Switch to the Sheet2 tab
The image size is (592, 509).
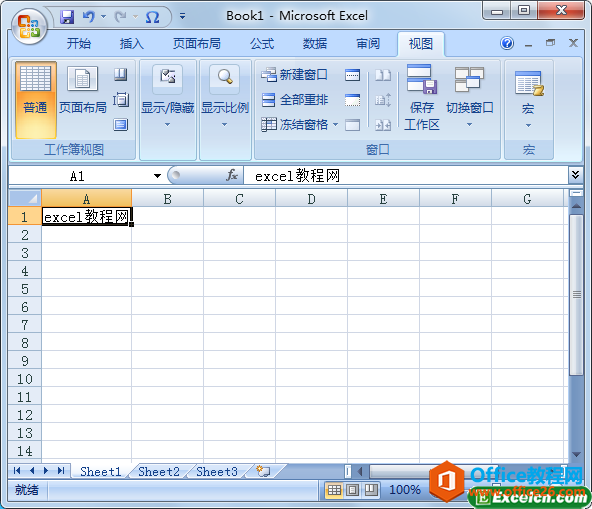tap(159, 472)
